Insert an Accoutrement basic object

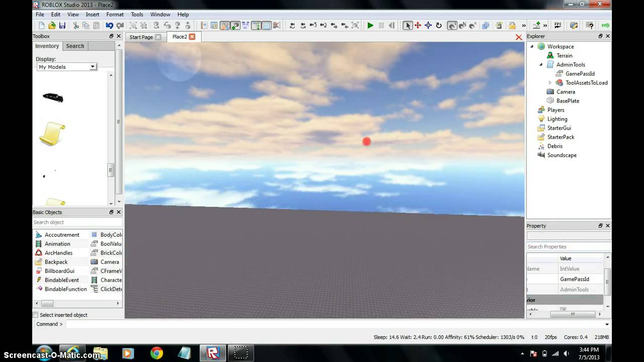(62, 235)
